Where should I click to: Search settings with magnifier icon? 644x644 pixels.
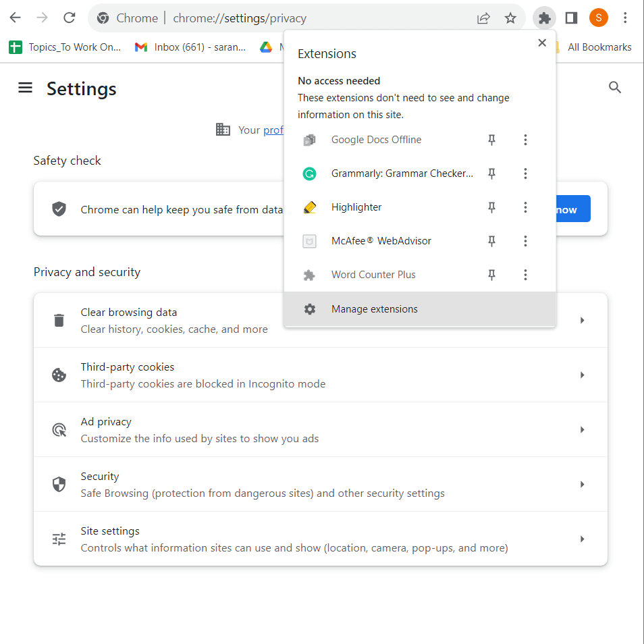pos(614,87)
